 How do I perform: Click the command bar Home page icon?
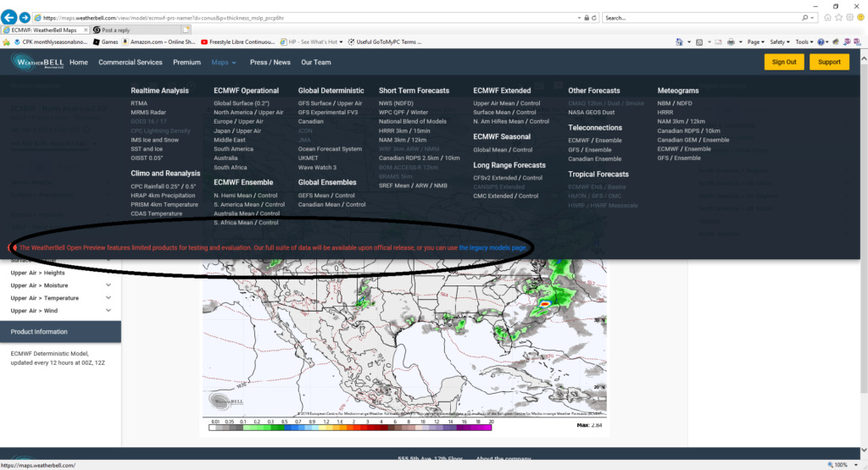click(679, 42)
